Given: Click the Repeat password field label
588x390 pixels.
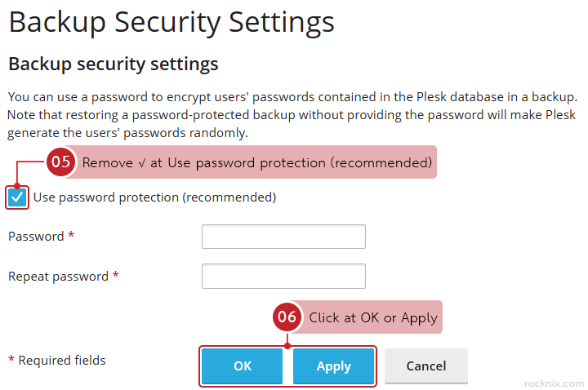Looking at the screenshot, I should (58, 277).
